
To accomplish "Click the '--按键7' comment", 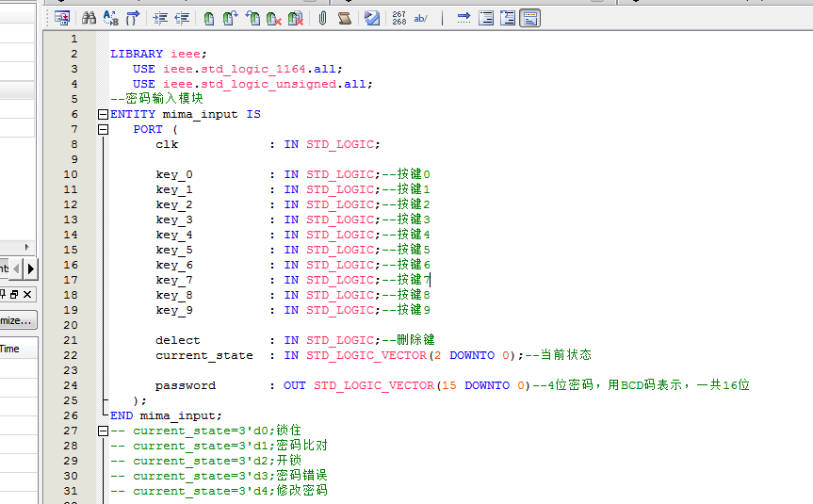I will pos(406,280).
